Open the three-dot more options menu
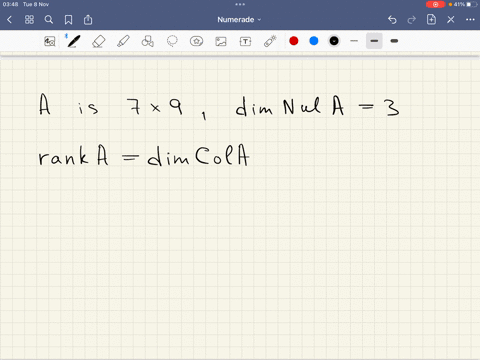 pyautogui.click(x=470, y=20)
